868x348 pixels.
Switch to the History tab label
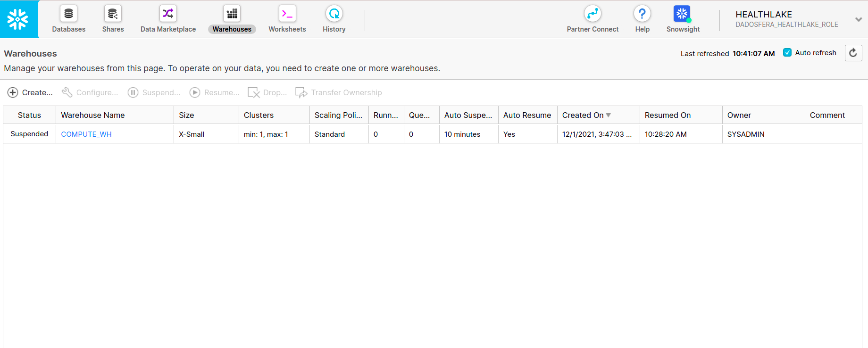click(334, 29)
